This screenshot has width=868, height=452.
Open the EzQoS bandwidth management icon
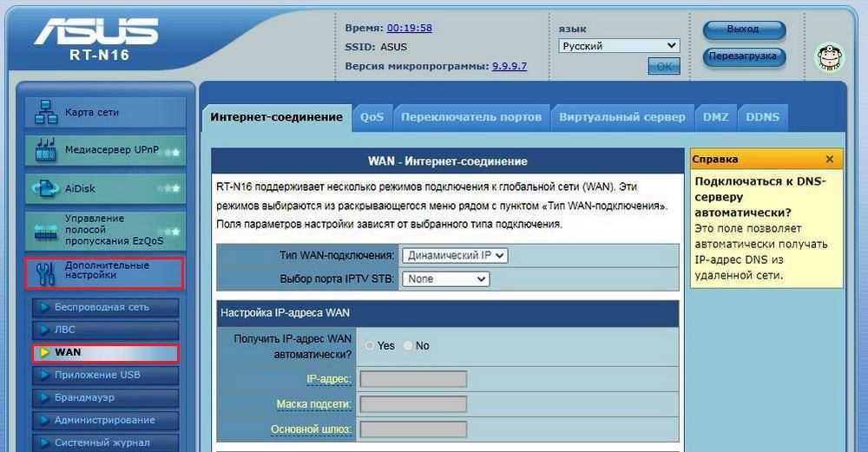(45, 231)
